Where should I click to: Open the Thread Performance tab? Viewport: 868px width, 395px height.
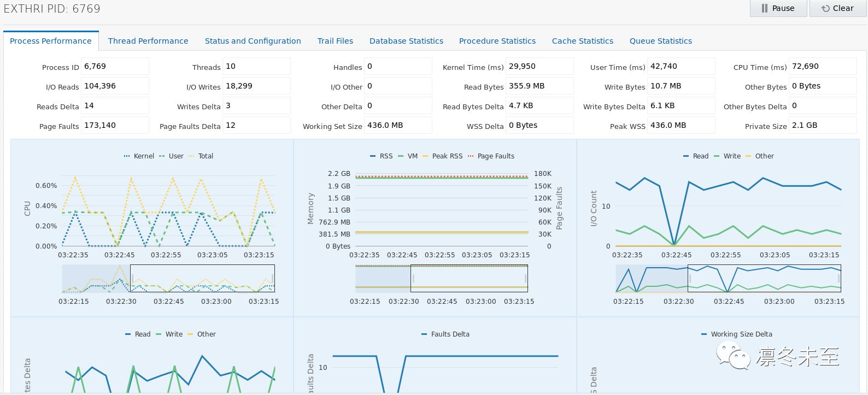coord(148,41)
